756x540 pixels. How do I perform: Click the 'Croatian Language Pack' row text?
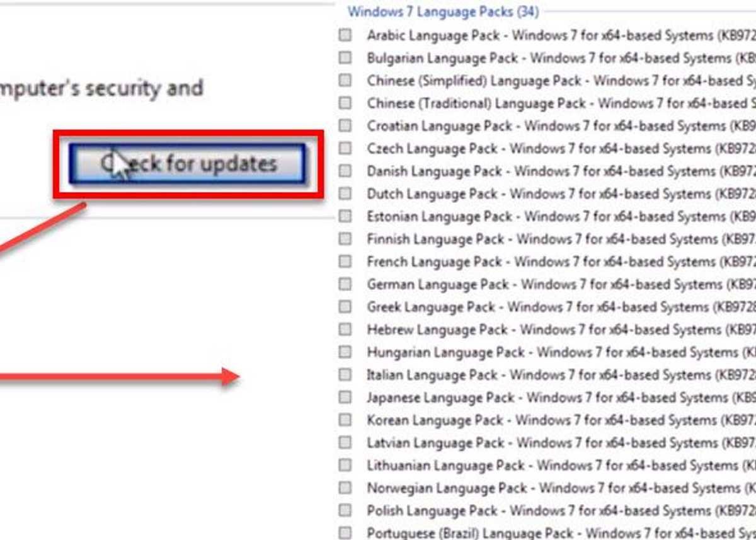(561, 125)
